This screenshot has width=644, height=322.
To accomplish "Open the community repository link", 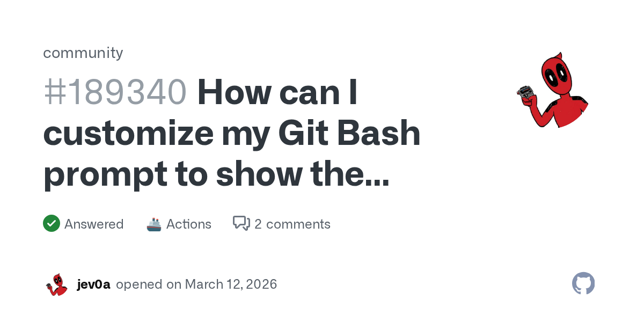I will [83, 53].
